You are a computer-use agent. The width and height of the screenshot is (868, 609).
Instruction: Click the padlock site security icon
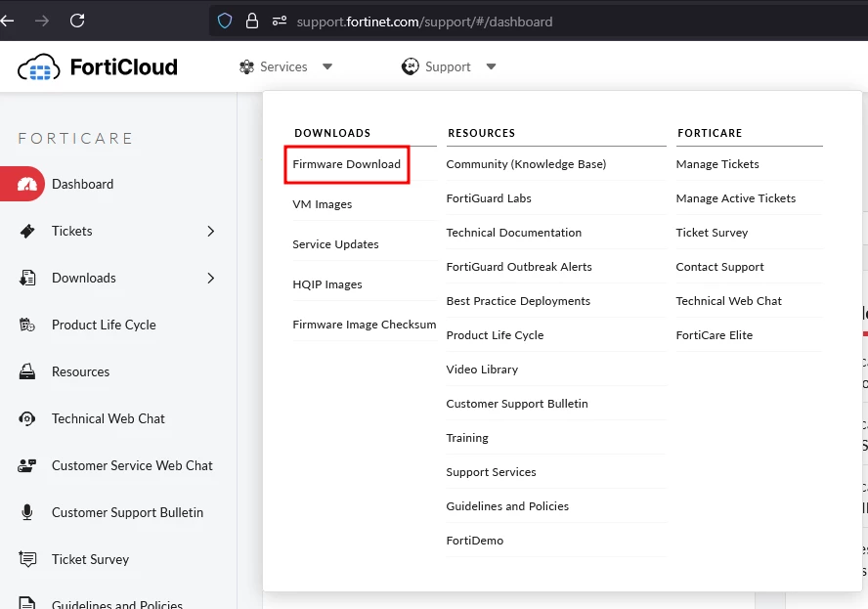(252, 22)
